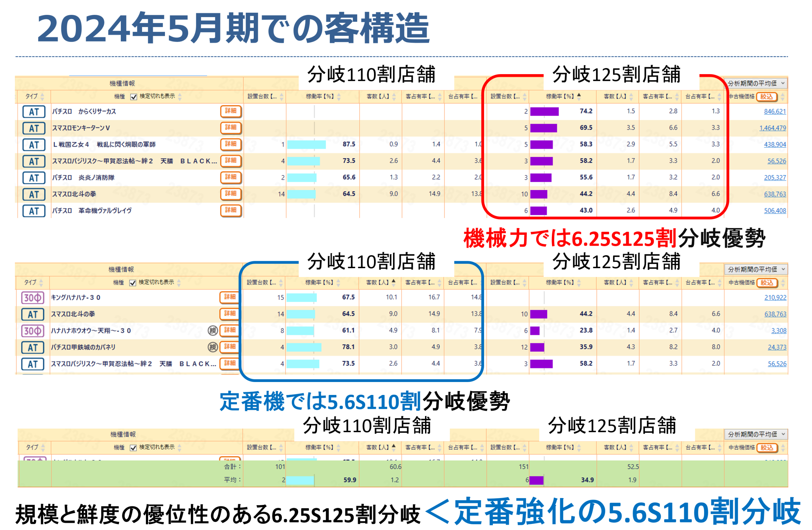Open 詳細 for パチスロ甲鉄城のカバネリ
This screenshot has height=530, width=812.
coord(230,347)
